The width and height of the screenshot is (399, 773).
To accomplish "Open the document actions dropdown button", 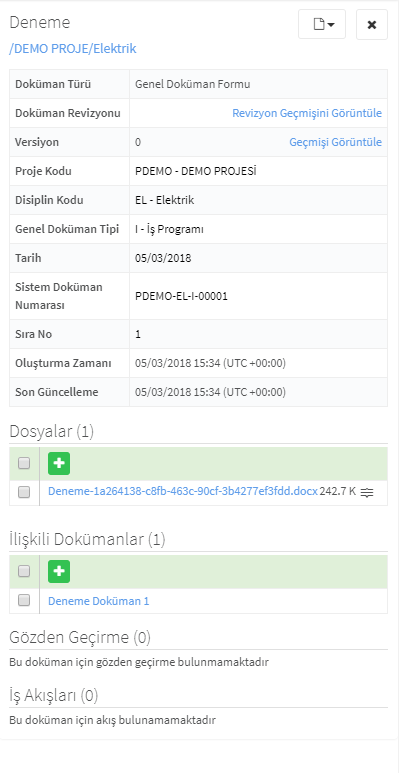I will [322, 24].
